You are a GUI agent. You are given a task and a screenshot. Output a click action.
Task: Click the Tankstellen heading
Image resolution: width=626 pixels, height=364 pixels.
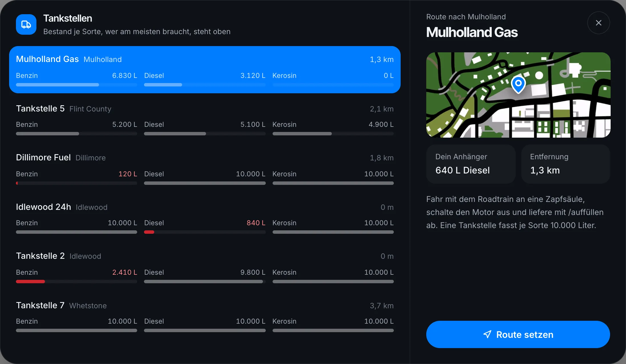point(68,18)
